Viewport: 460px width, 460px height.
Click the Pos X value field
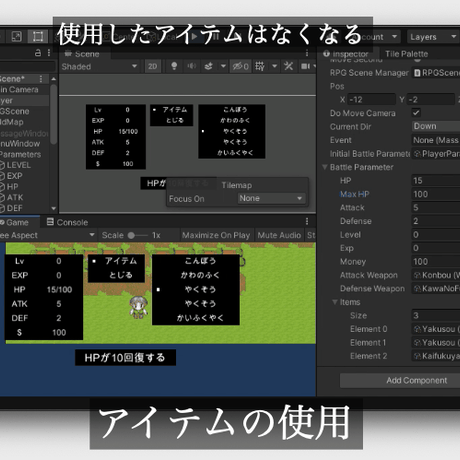(x=371, y=99)
